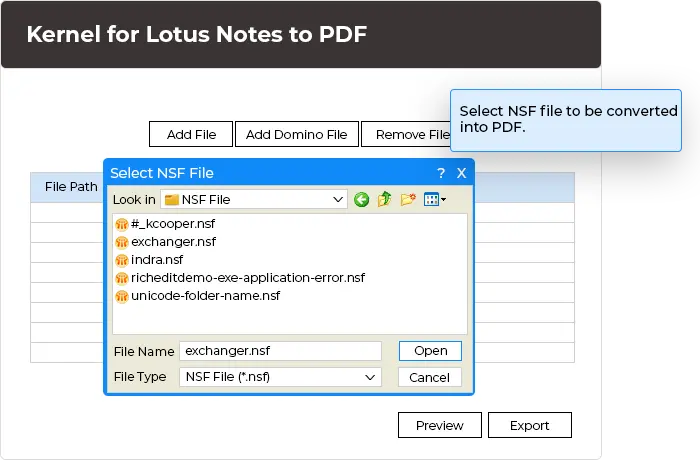
Task: Select the exchanger.nsf file name in list
Action: pyautogui.click(x=173, y=242)
